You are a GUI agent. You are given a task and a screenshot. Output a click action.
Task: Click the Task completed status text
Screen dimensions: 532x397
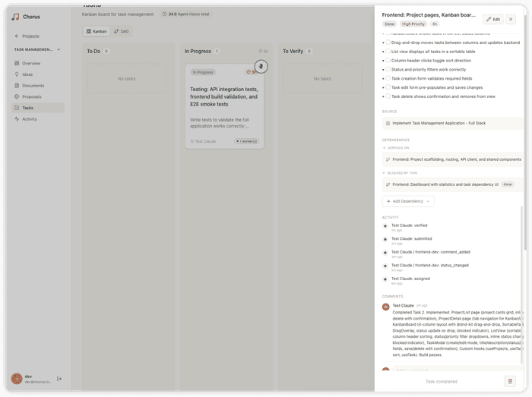pos(442,382)
